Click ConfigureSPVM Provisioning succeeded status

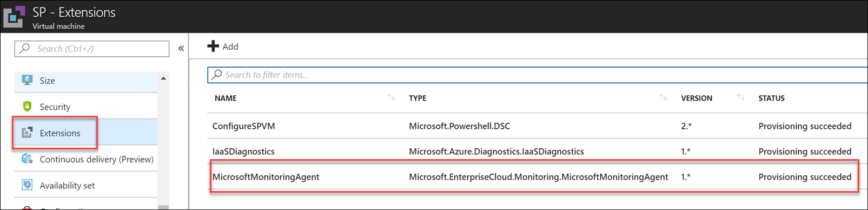805,126
